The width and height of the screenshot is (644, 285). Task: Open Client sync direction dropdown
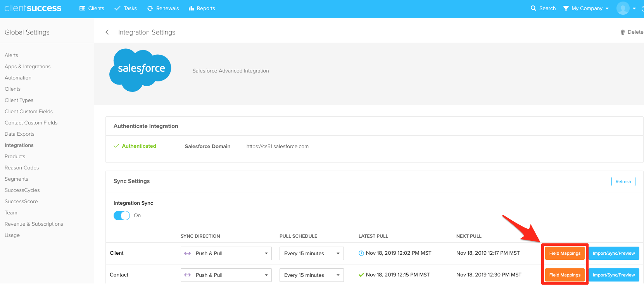[226, 253]
